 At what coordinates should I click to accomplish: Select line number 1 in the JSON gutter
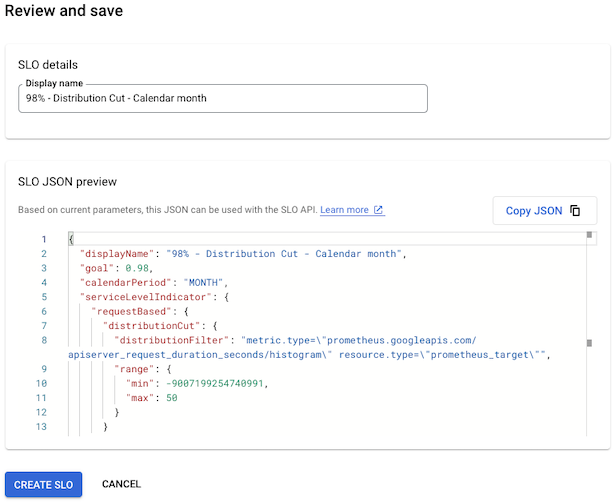point(43,240)
